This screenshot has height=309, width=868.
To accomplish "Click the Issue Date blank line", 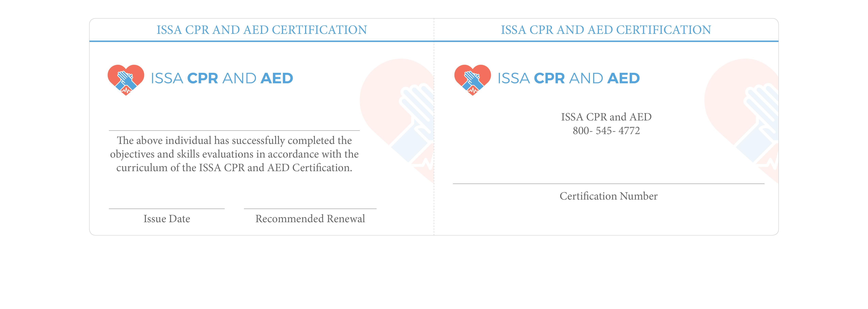I will 166,209.
